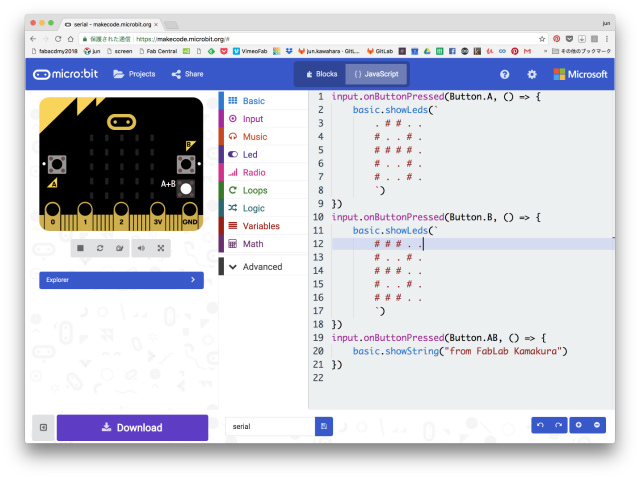Expand the Explorer panel
640x479 pixels.
pos(121,280)
